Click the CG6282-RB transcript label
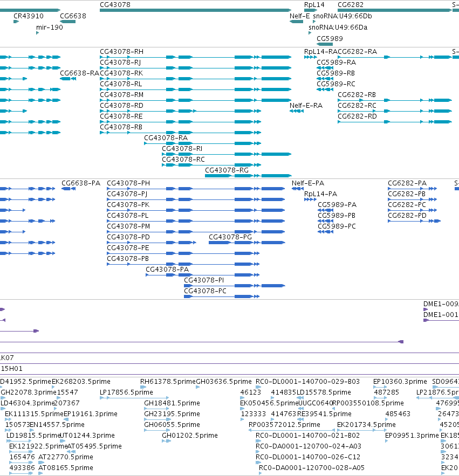Image resolution: width=459 pixels, height=476 pixels. coord(357,95)
